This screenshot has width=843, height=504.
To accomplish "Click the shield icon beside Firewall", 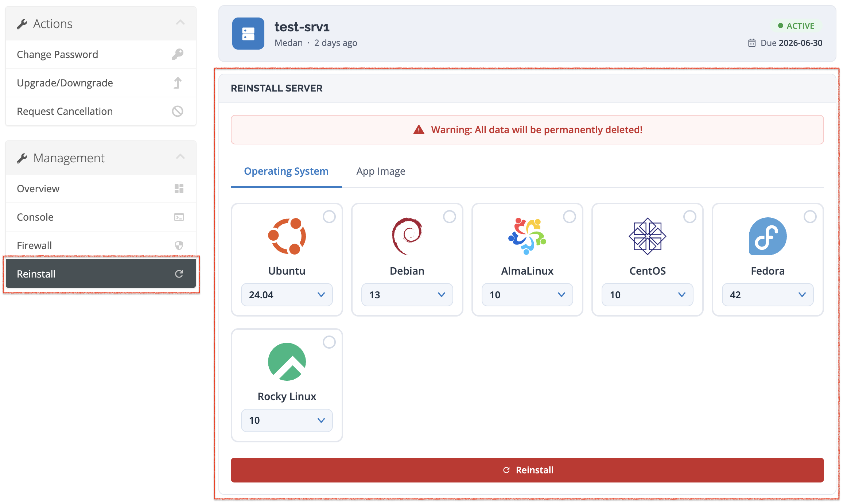I will tap(179, 245).
